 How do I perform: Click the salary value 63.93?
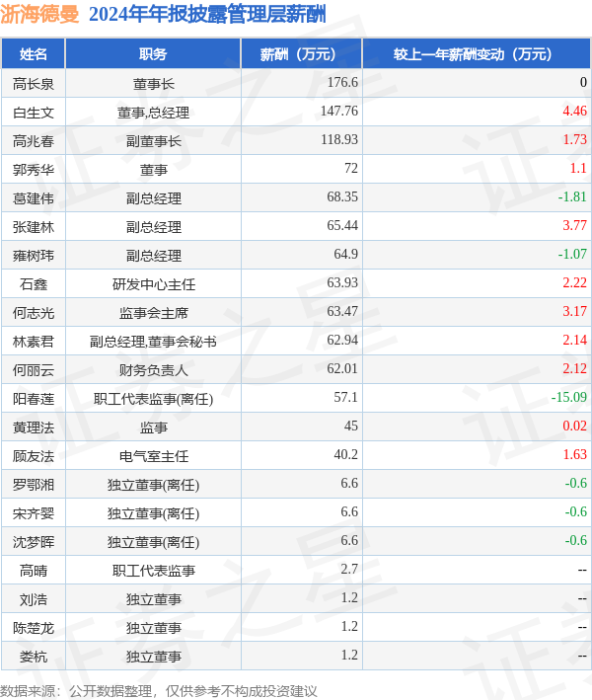tap(342, 282)
